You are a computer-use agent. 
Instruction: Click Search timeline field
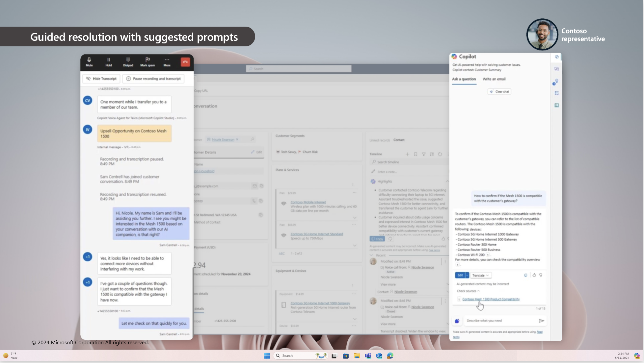410,162
